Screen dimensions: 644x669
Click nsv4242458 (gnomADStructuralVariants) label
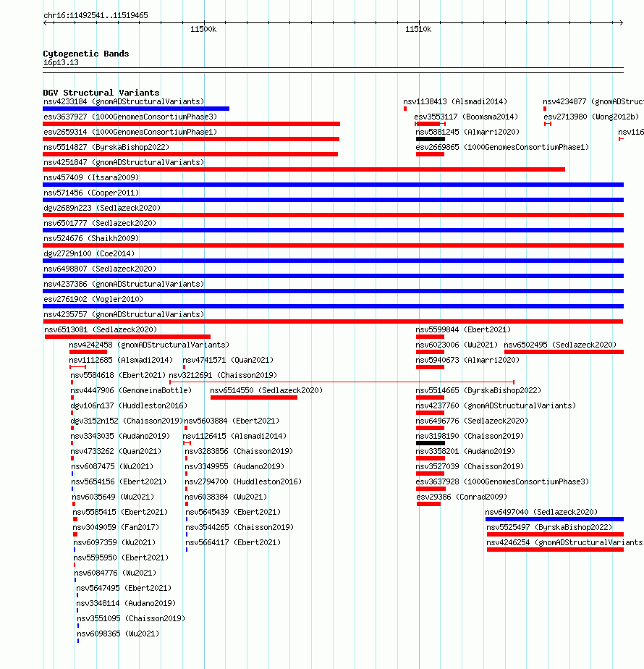pos(149,345)
